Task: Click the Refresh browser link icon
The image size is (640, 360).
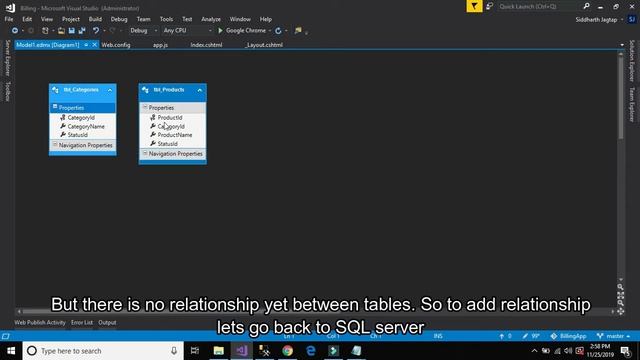Action: tap(278, 31)
